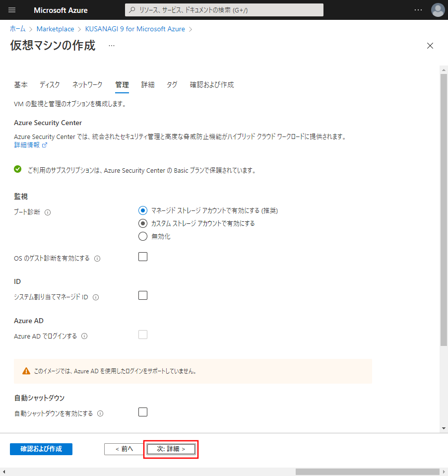Click the 次: 詳細 > button

[171, 449]
